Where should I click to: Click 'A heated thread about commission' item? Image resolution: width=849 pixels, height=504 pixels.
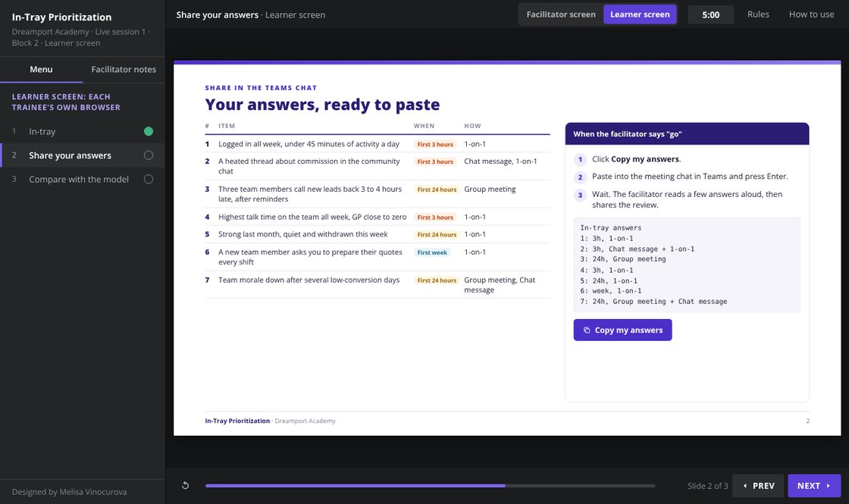point(309,166)
